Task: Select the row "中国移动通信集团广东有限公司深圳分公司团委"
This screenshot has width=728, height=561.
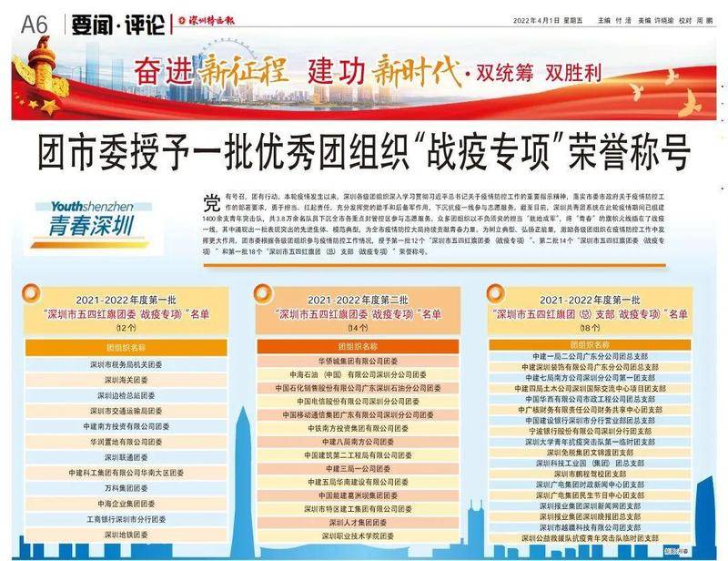Action: tap(358, 414)
